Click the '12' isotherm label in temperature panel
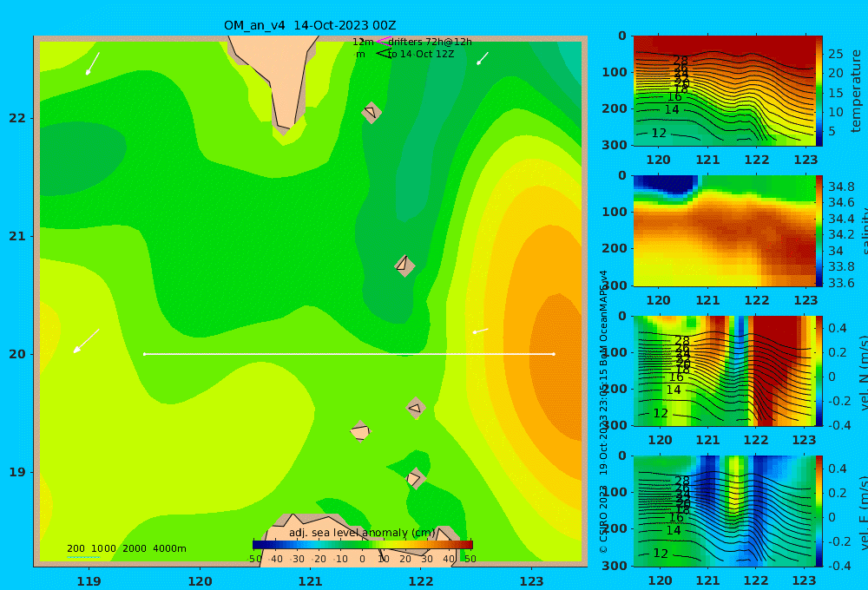This screenshot has height=590, width=868. pos(659,133)
